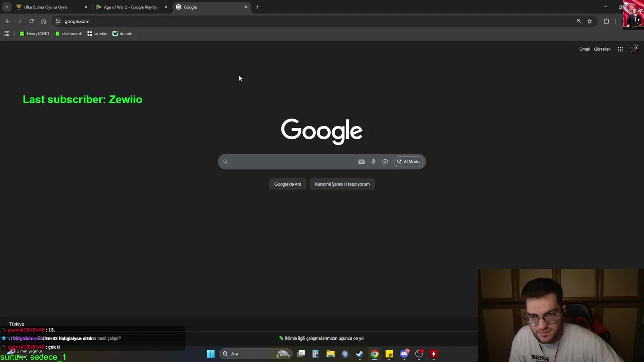
Task: Open the subday bookmark
Action: (97, 34)
